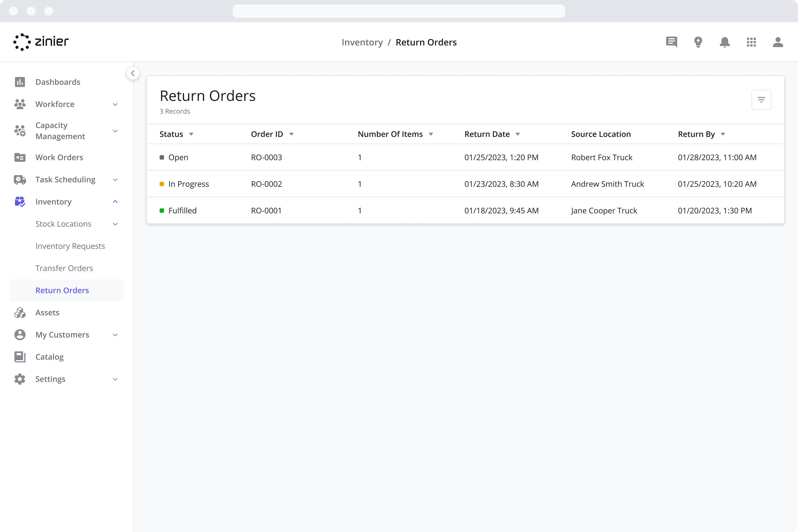Click the 3 Records count

175,111
